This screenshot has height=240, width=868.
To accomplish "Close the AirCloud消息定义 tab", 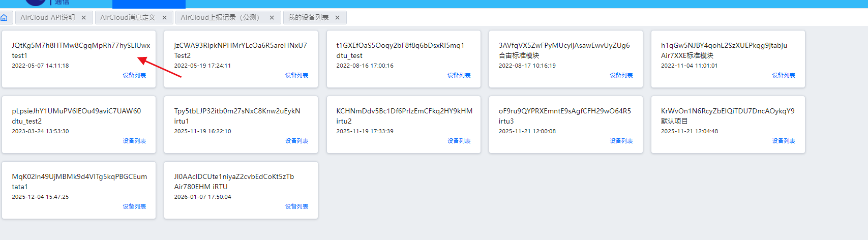I will pyautogui.click(x=165, y=18).
